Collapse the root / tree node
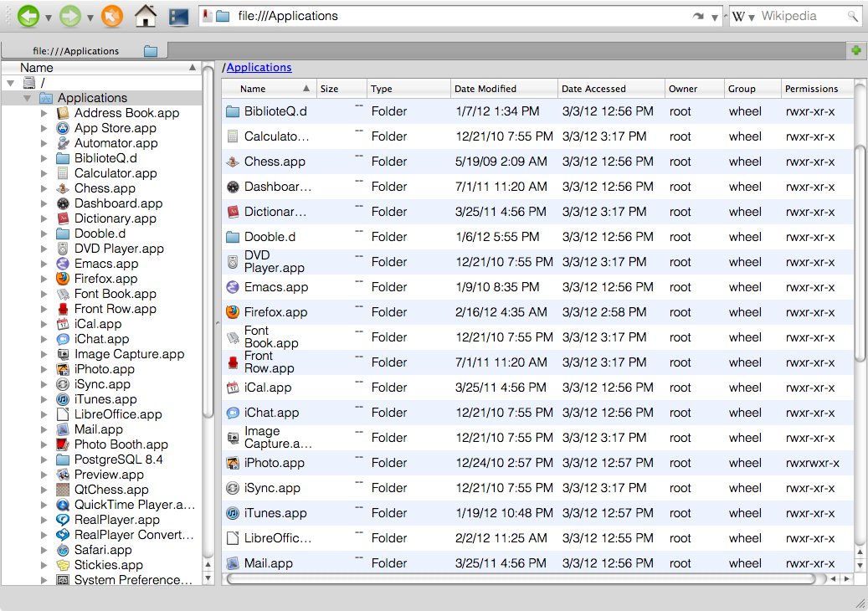Viewport: 868px width, 611px height. 11,83
